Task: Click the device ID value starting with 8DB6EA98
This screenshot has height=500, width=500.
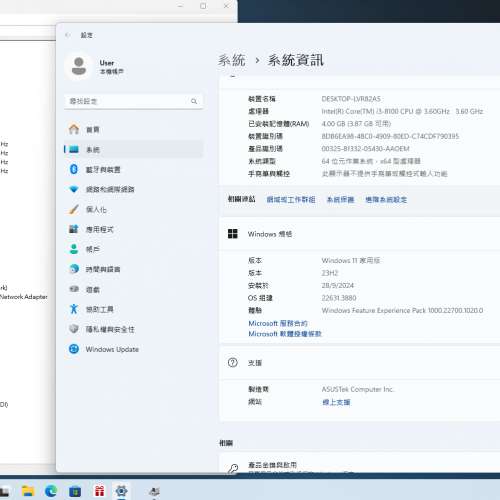Action: [390, 136]
